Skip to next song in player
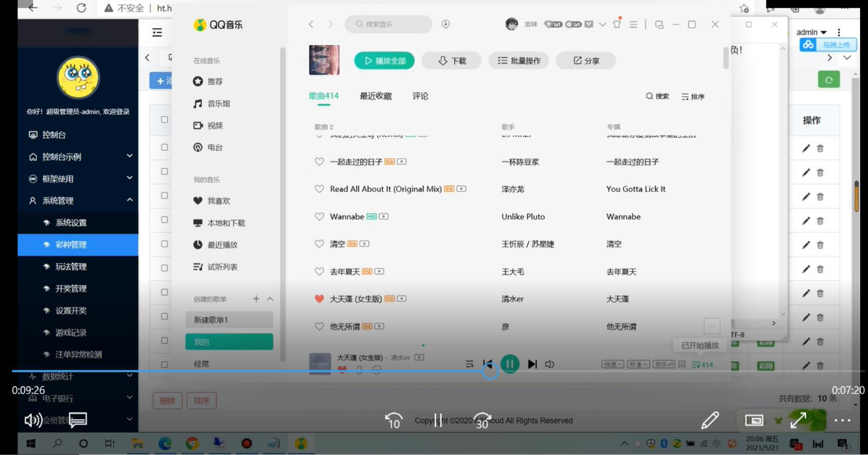Screen dimensions: 868x455 pos(532,364)
